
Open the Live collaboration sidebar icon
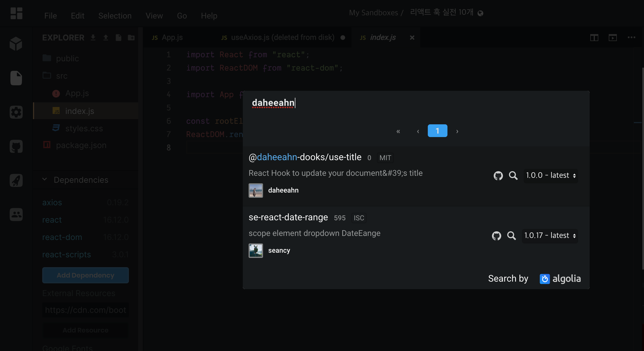click(16, 215)
